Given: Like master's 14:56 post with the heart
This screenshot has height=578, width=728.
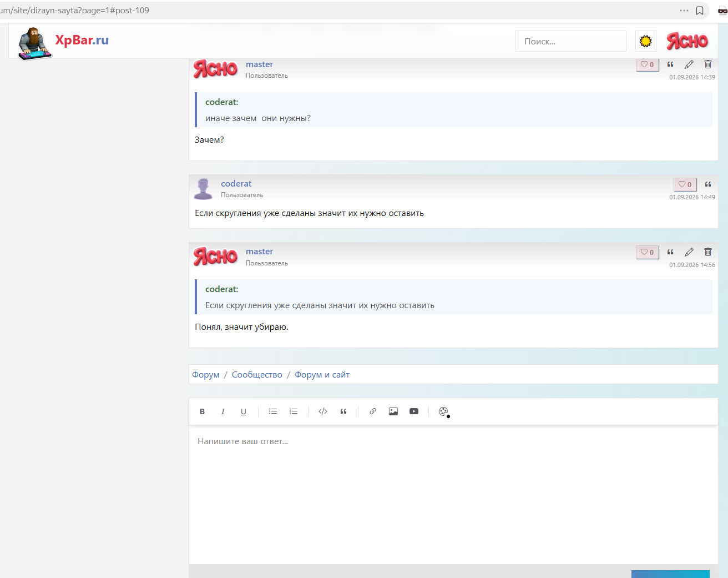Looking at the screenshot, I should click(648, 252).
